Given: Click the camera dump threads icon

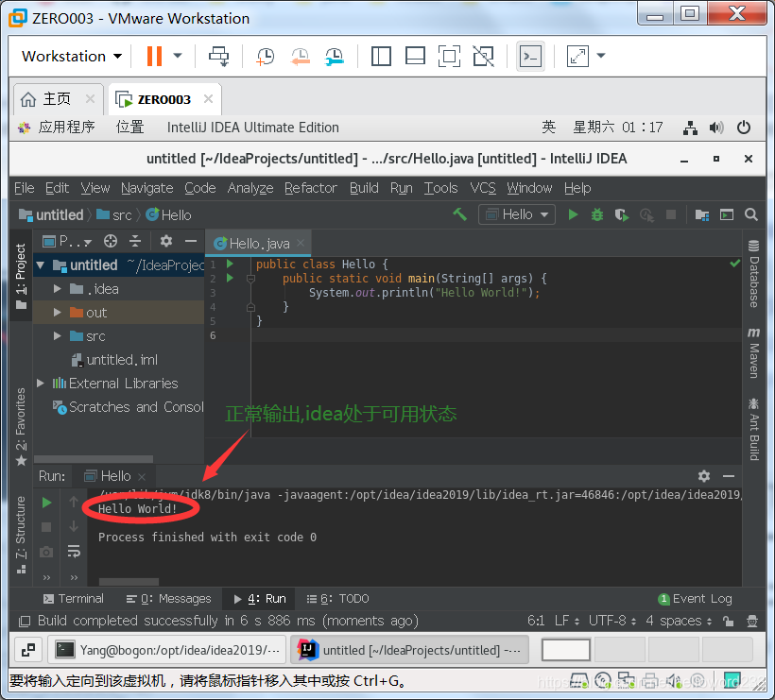Looking at the screenshot, I should click(46, 552).
